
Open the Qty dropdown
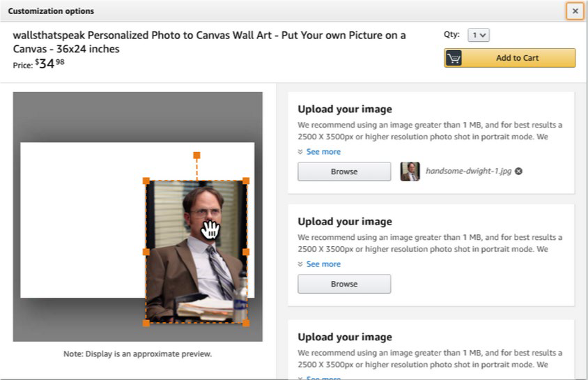(479, 35)
